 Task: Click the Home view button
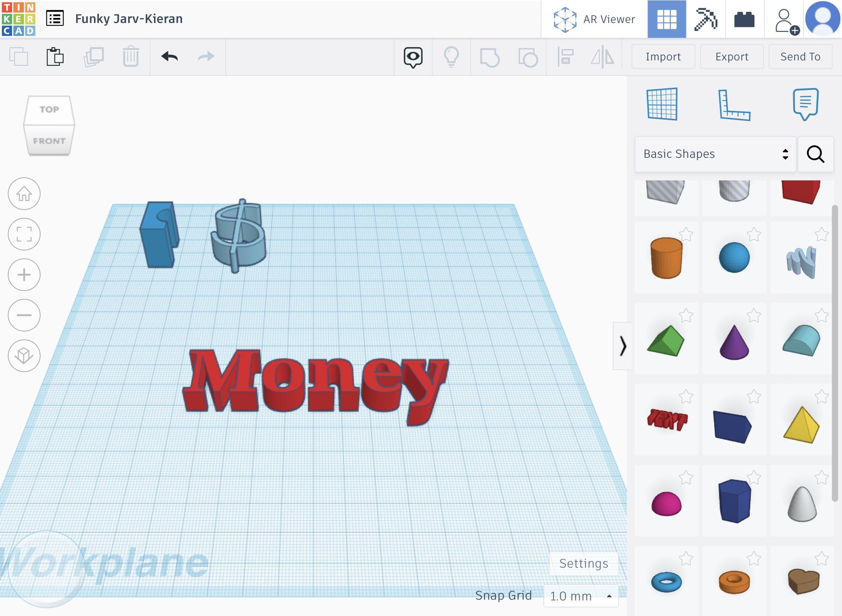24,194
